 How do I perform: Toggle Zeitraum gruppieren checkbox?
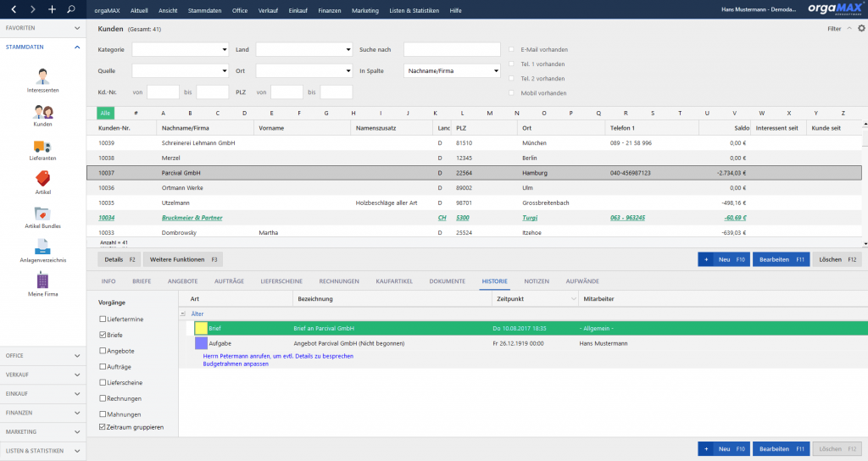pyautogui.click(x=103, y=427)
